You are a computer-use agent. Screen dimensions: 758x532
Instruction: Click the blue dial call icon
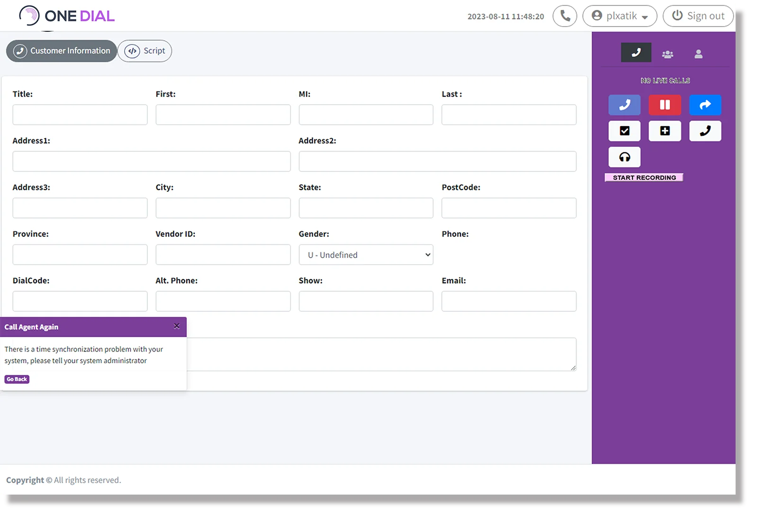(624, 105)
